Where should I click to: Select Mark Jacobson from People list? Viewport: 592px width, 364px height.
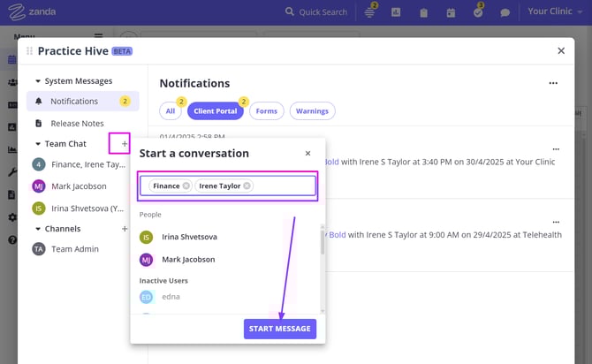(x=187, y=260)
